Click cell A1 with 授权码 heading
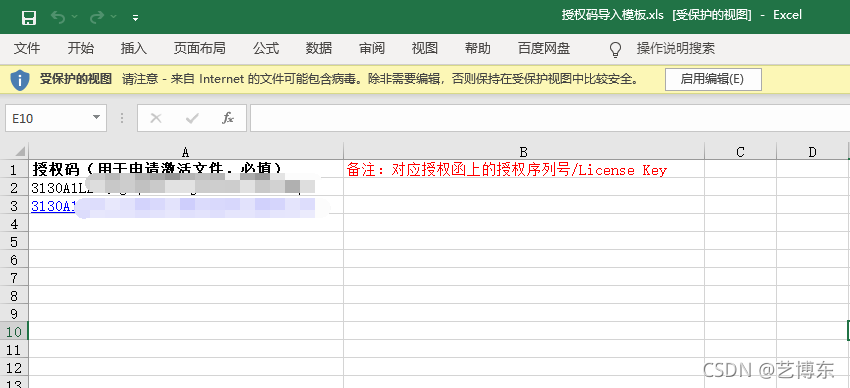The height and width of the screenshot is (388, 850). (x=186, y=169)
